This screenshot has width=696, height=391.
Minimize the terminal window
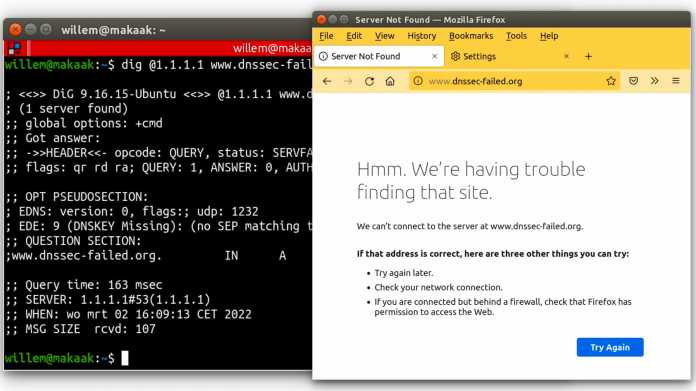30,30
